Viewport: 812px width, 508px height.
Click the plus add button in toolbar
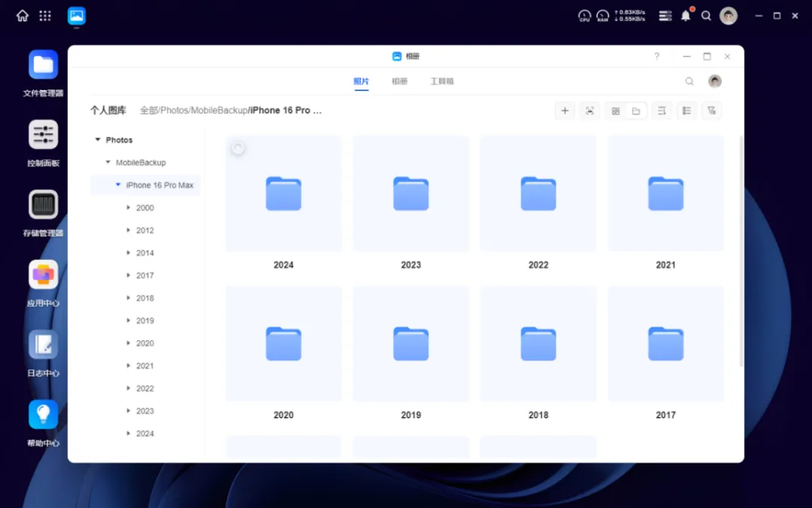tap(565, 111)
